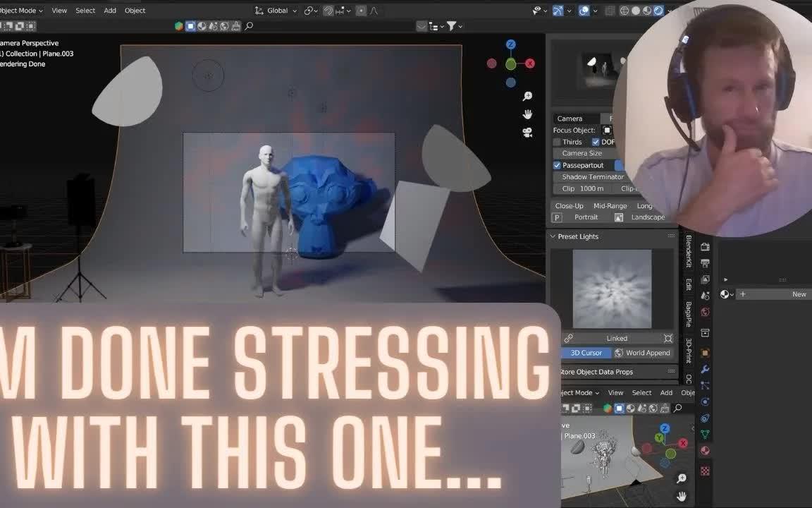Select the Preset Lights thumbnail preview
This screenshot has height=508, width=812.
pos(612,289)
